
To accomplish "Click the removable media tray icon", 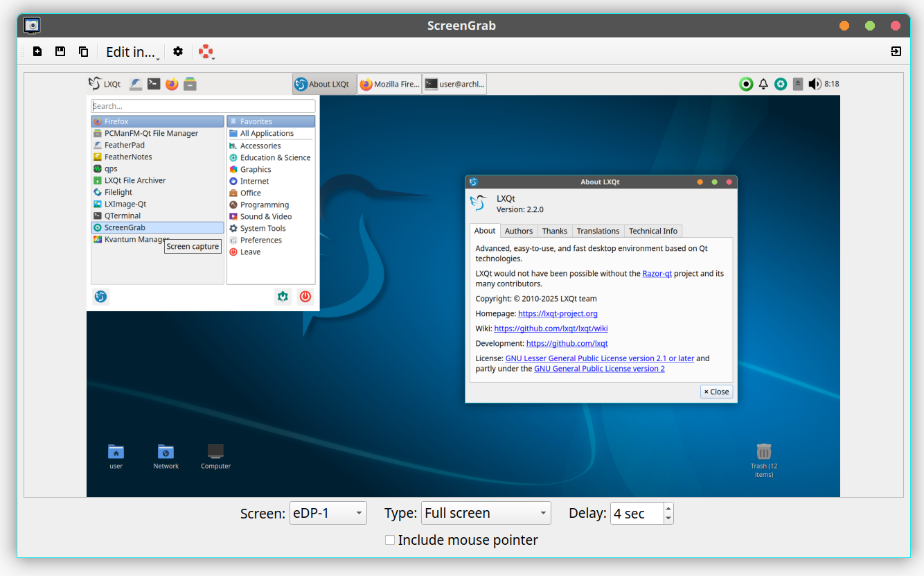I will [x=798, y=84].
